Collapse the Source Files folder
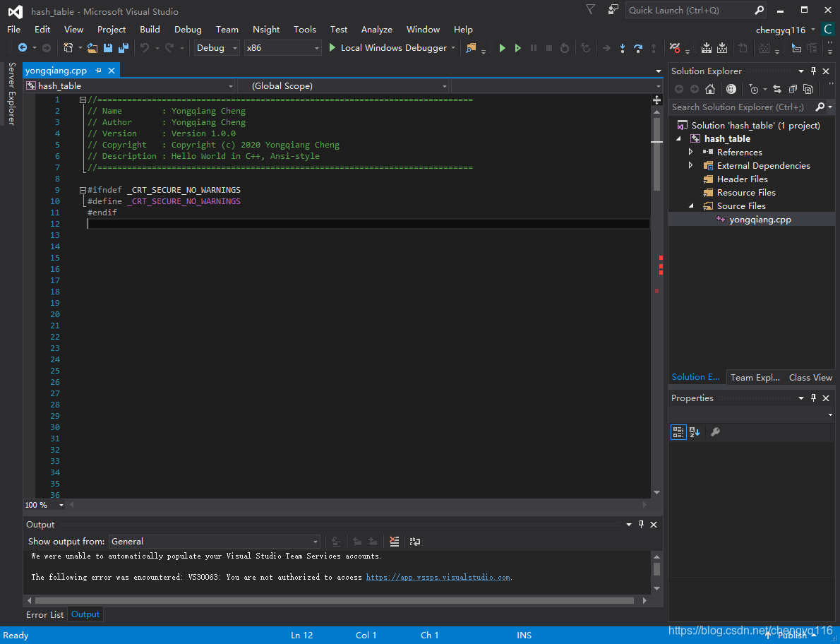The height and width of the screenshot is (644, 840). tap(690, 205)
